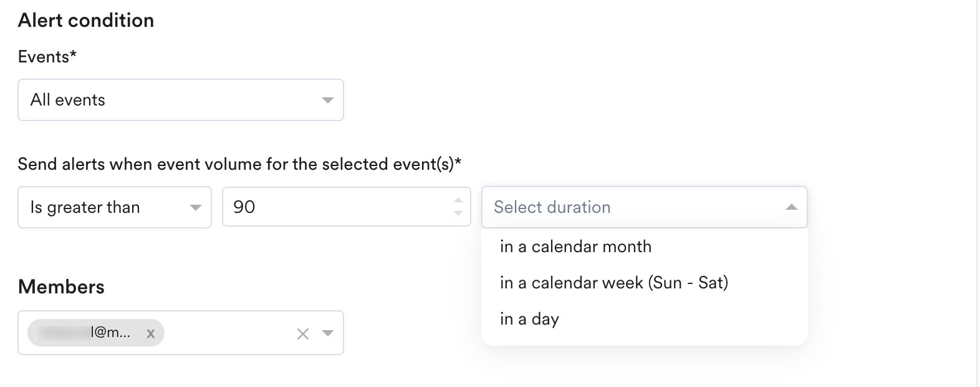The height and width of the screenshot is (387, 980).
Task: Select the in a calendar month option
Action: (575, 246)
